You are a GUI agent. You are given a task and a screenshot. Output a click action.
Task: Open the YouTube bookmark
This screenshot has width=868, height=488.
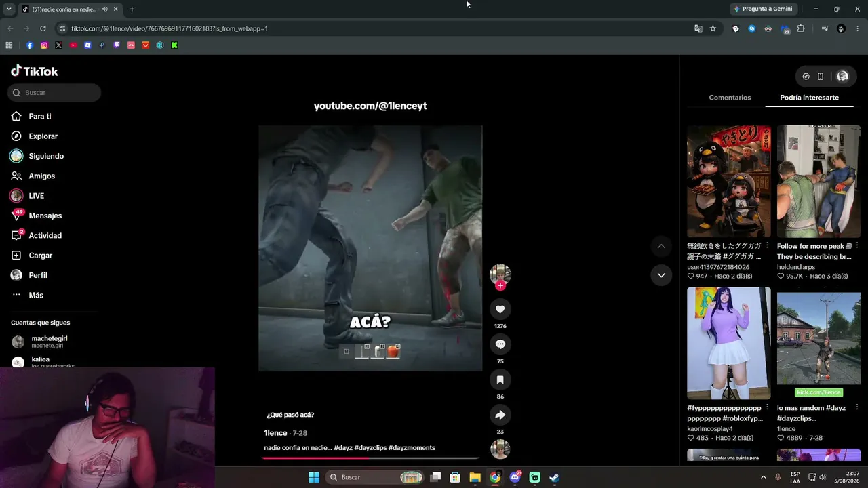pos(73,45)
